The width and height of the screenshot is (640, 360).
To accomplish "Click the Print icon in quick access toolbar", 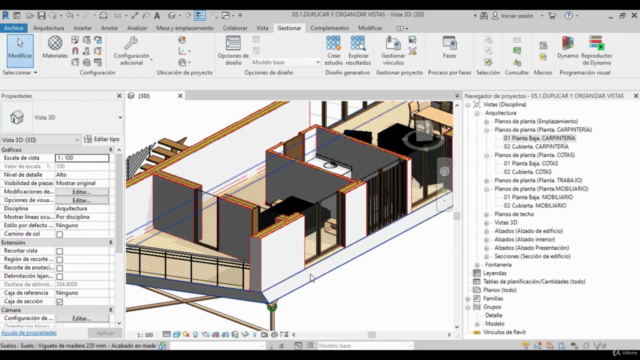I will pyautogui.click(x=103, y=16).
